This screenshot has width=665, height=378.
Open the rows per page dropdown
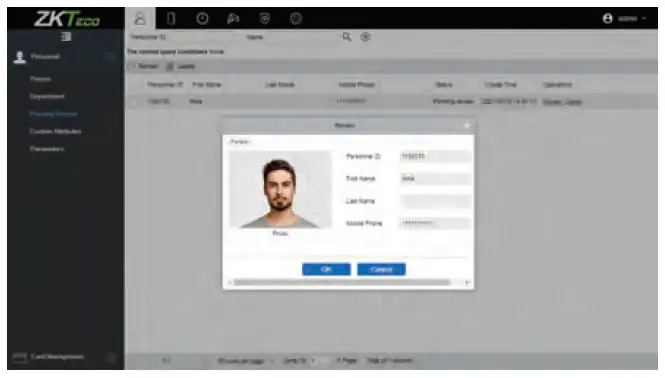pos(245,361)
